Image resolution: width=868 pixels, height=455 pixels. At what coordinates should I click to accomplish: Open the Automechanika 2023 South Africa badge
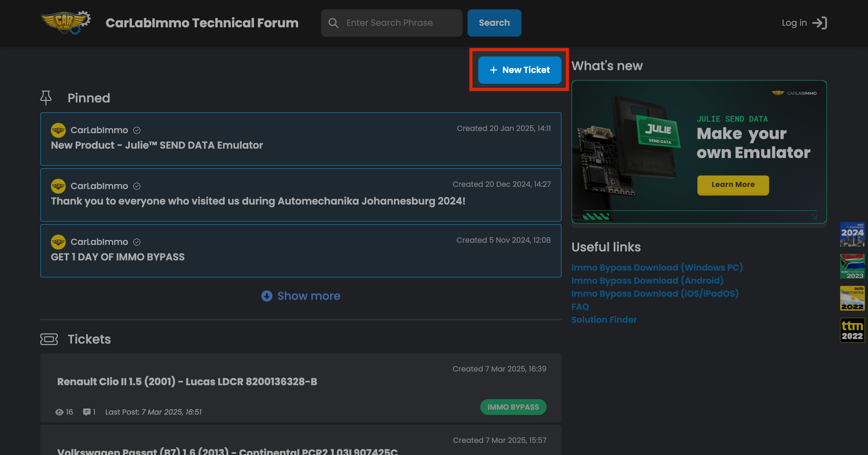[852, 266]
